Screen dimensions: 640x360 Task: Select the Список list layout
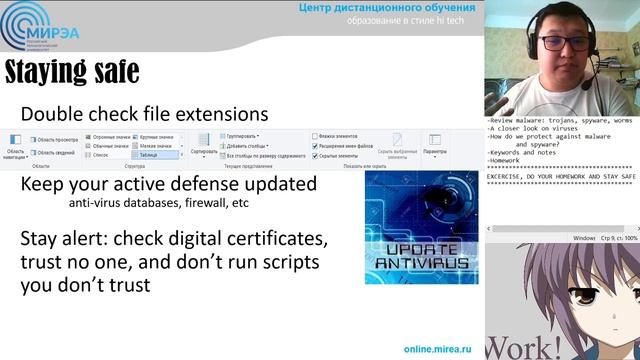point(97,155)
